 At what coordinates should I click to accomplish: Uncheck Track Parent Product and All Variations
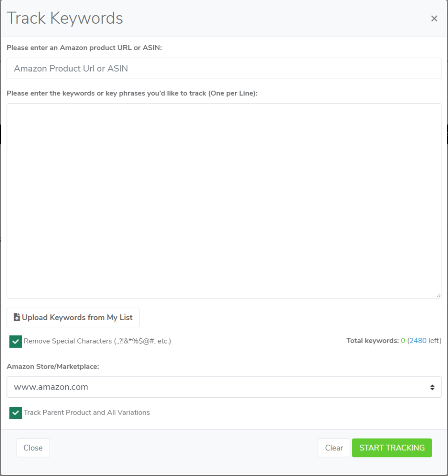[x=16, y=412]
